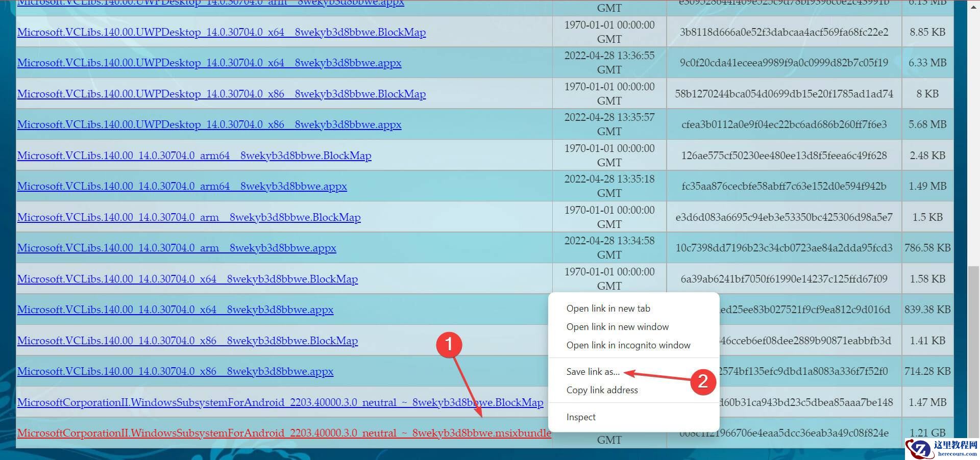
Task: Click the 2.48 KB size cell
Action: coord(927,156)
